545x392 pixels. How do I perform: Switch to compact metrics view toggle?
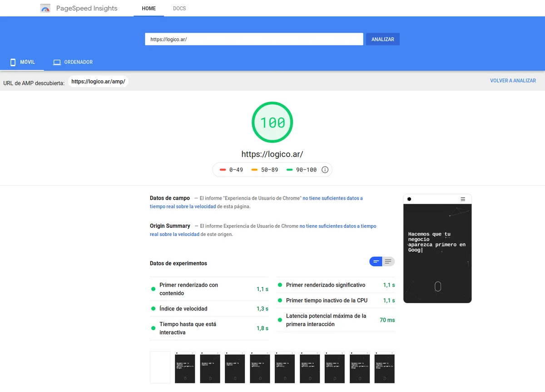click(x=376, y=262)
